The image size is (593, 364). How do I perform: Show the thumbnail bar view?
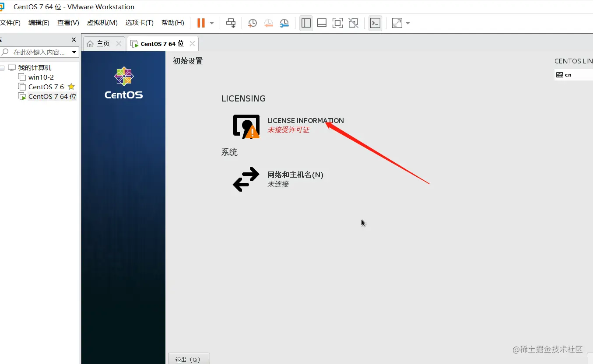click(x=322, y=23)
